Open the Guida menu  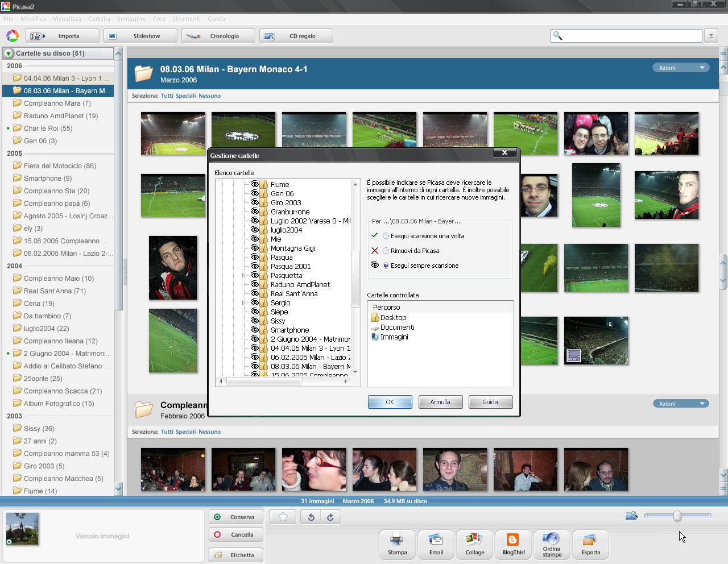coord(216,19)
